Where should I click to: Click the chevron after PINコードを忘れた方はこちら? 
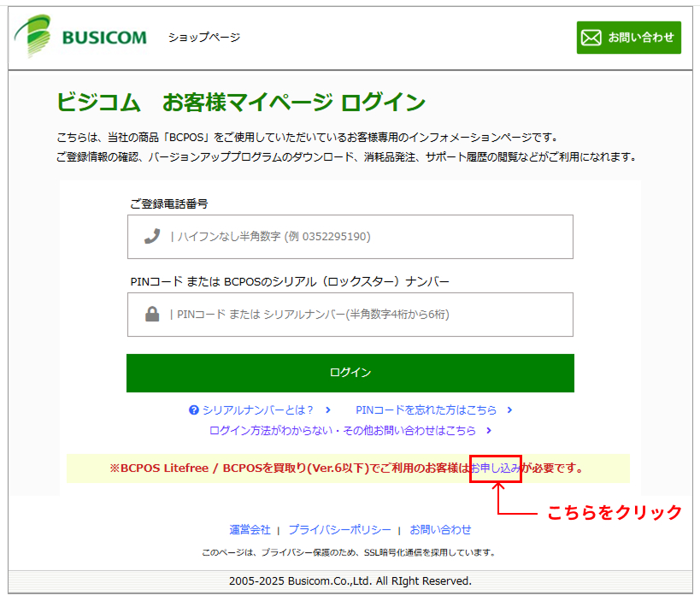(509, 410)
